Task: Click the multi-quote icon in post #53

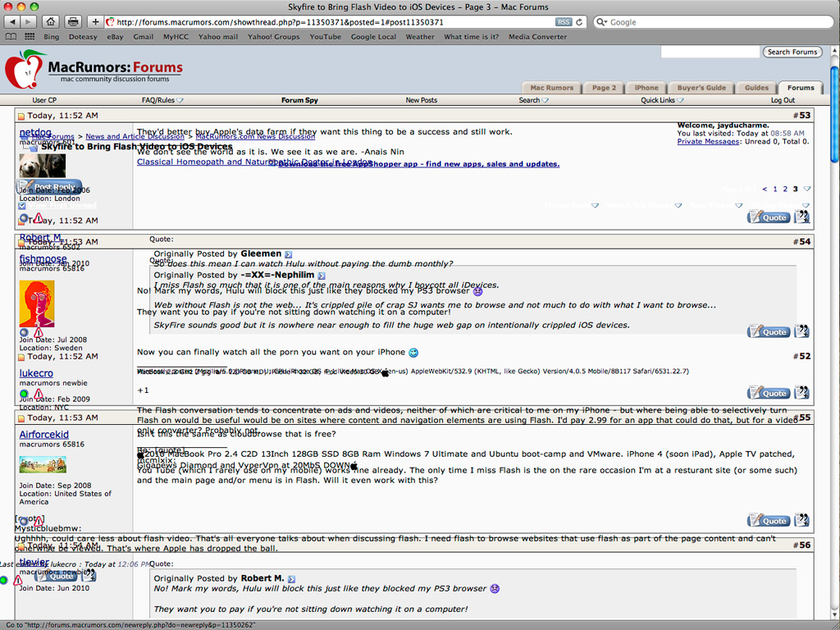Action: [802, 217]
